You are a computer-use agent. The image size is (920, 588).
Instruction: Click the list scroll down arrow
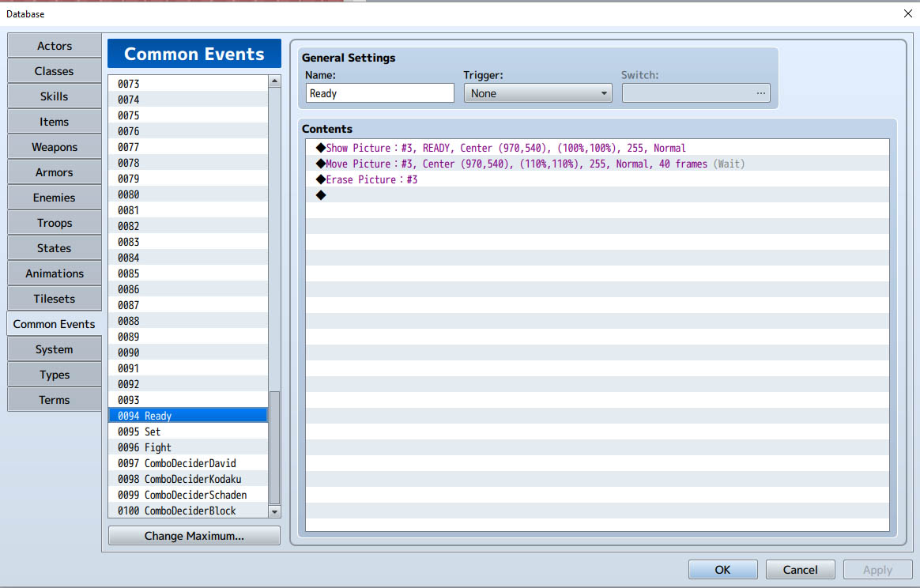coord(274,511)
